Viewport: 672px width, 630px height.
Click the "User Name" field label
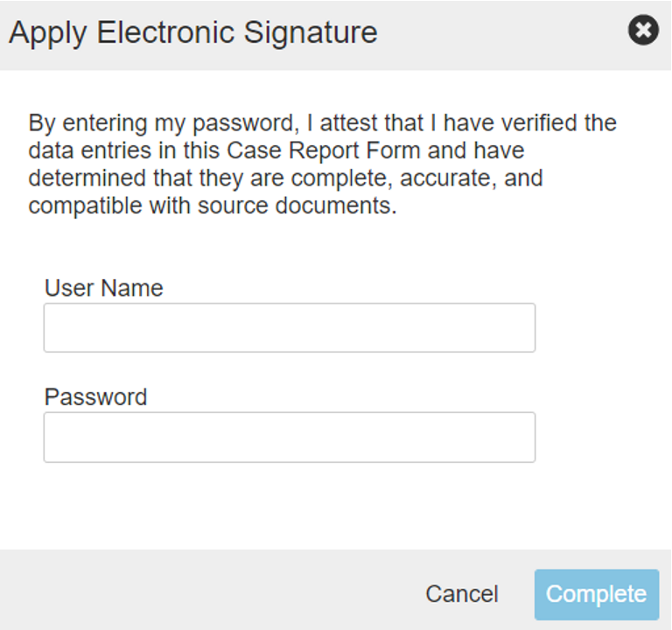[103, 288]
